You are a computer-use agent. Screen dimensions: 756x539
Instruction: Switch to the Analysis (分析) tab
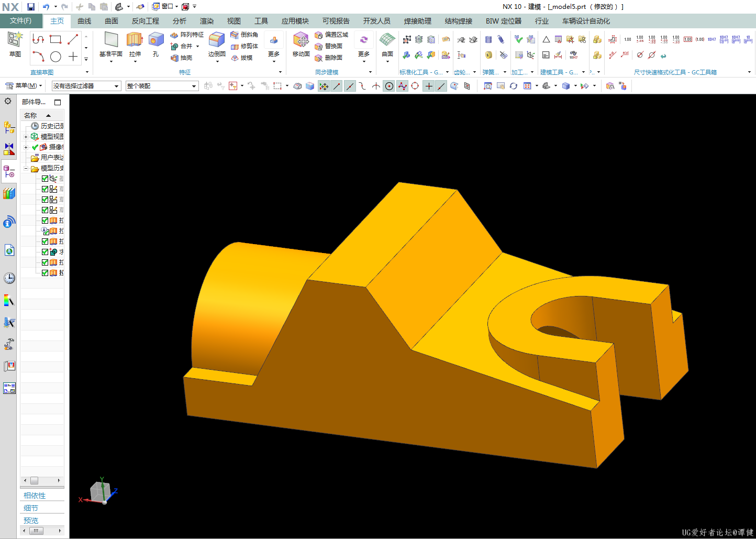tap(180, 21)
